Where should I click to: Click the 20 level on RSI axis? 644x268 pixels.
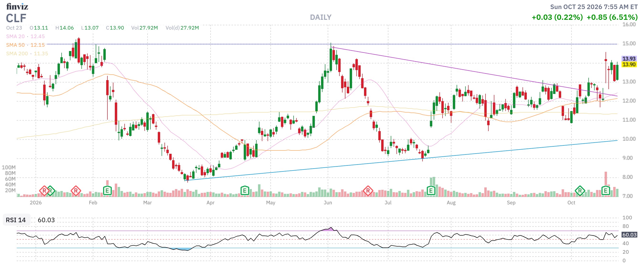pyautogui.click(x=625, y=252)
